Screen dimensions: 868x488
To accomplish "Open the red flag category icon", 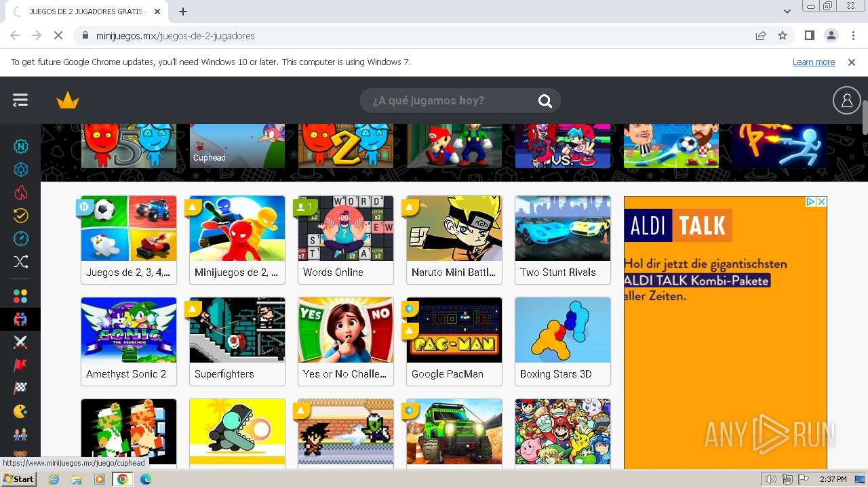I will (x=21, y=365).
